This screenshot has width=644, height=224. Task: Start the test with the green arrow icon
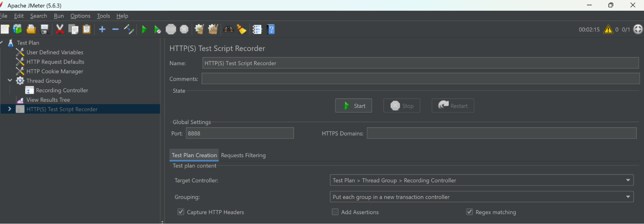click(144, 29)
